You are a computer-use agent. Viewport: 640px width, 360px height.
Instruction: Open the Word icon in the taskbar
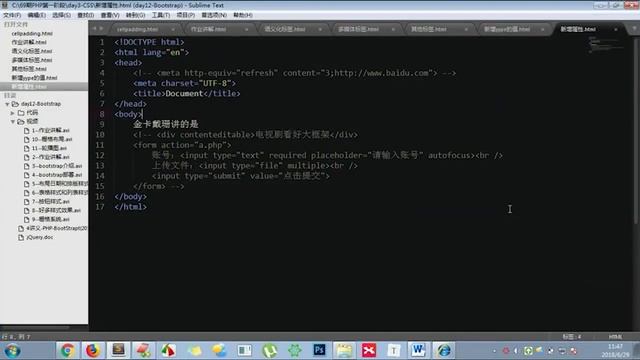[x=418, y=350]
